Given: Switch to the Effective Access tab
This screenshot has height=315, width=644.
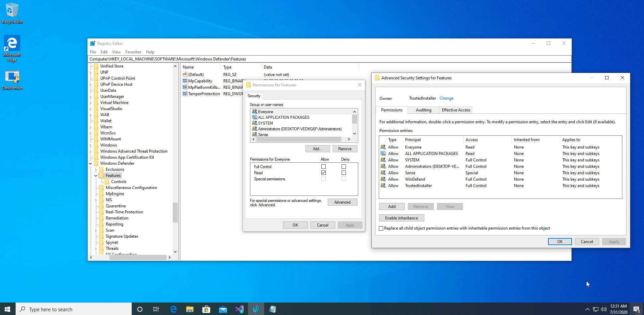Looking at the screenshot, I should coord(456,110).
